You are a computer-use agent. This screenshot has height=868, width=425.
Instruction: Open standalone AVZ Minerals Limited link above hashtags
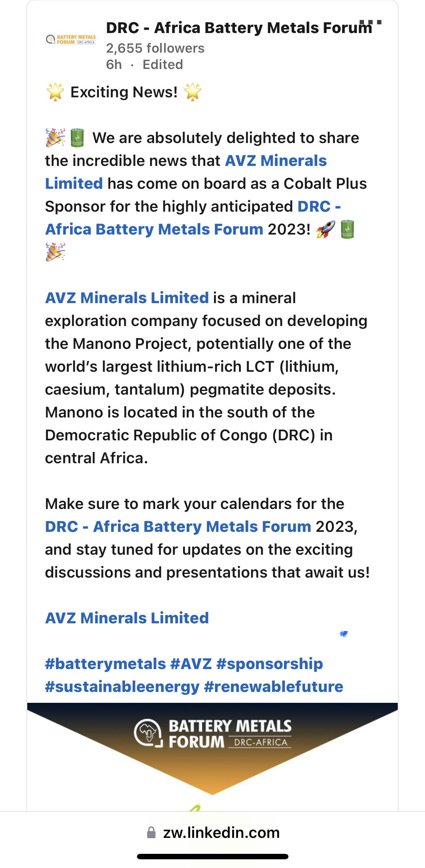(x=127, y=618)
